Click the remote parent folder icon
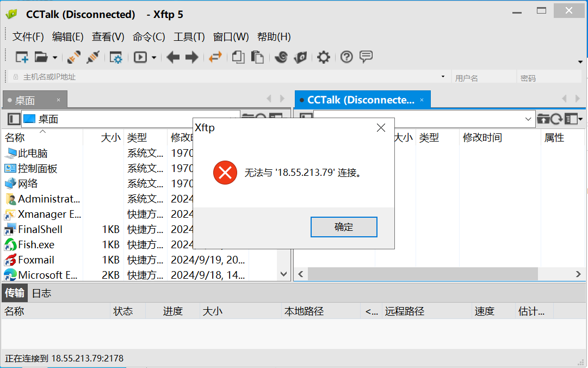The height and width of the screenshot is (368, 588). coord(543,119)
